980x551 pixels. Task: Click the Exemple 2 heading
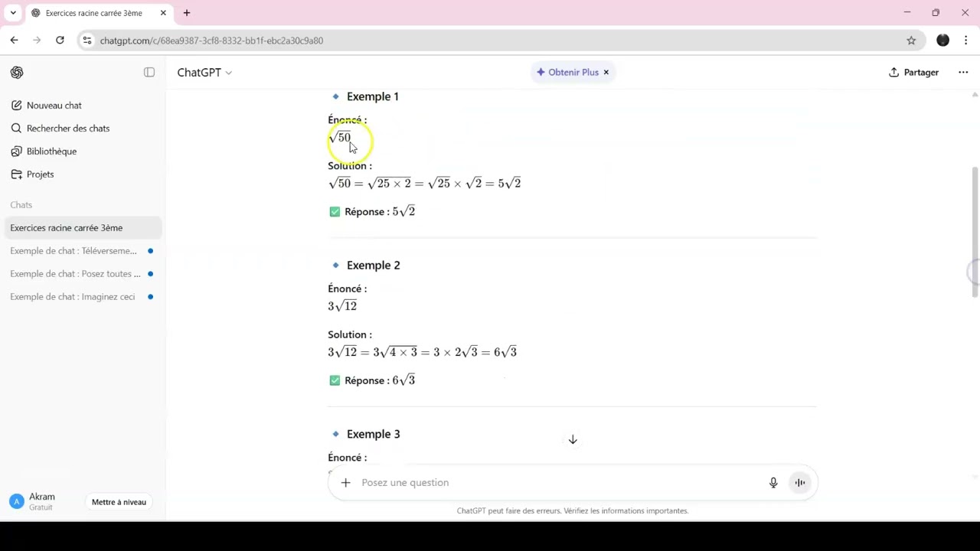pos(373,266)
